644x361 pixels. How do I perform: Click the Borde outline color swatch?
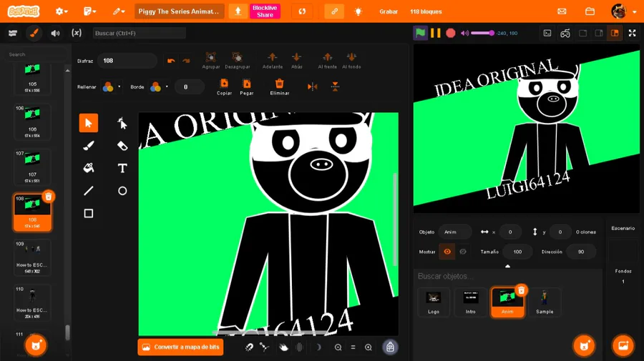(155, 87)
